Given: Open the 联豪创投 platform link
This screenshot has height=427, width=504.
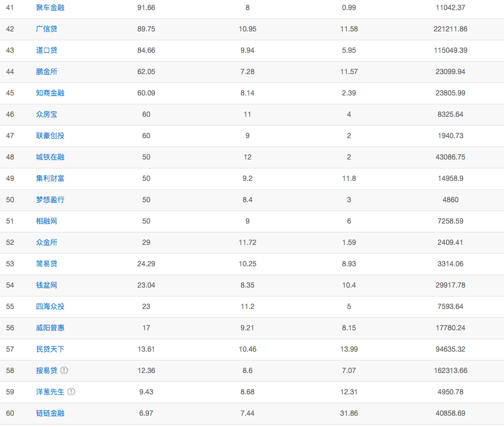Looking at the screenshot, I should point(50,135).
